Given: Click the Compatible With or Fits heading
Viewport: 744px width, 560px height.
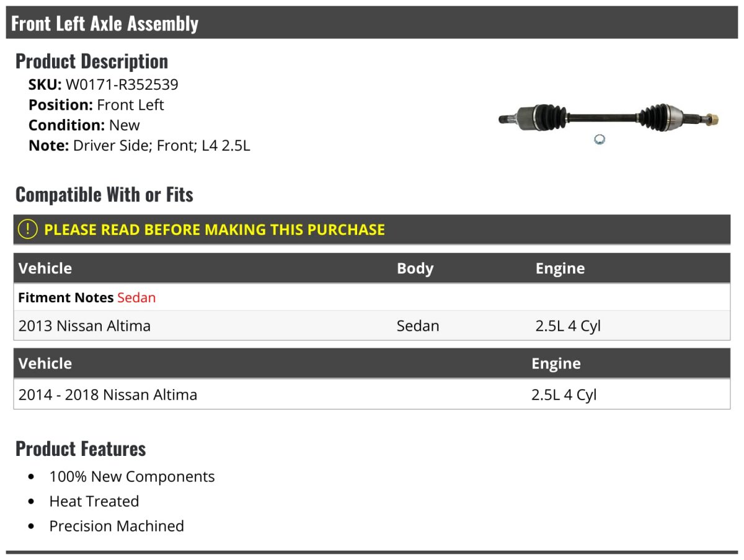Looking at the screenshot, I should 104,195.
